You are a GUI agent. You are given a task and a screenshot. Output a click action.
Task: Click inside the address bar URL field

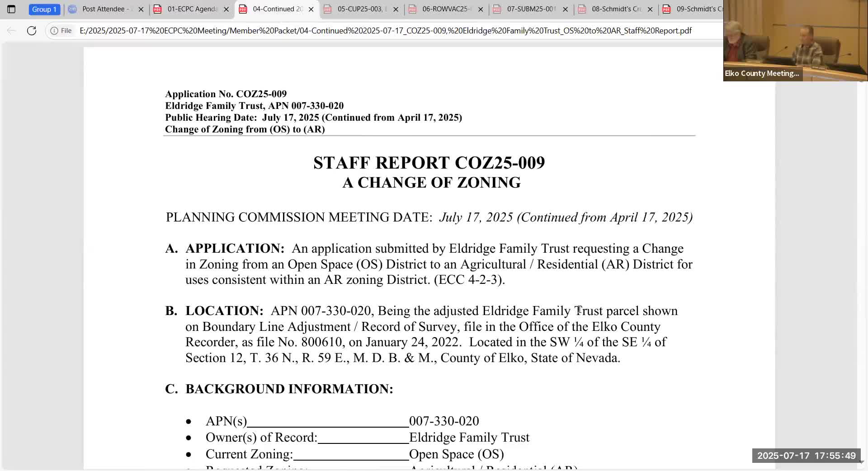click(271, 30)
